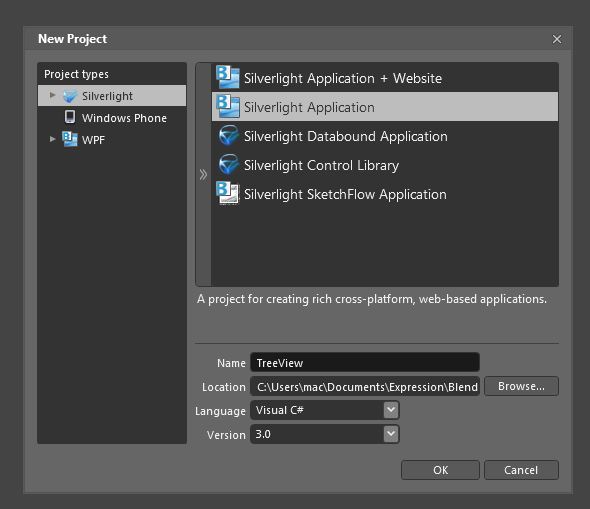Image resolution: width=590 pixels, height=509 pixels.
Task: Dismiss dialog with Cancel button
Action: pyautogui.click(x=521, y=470)
